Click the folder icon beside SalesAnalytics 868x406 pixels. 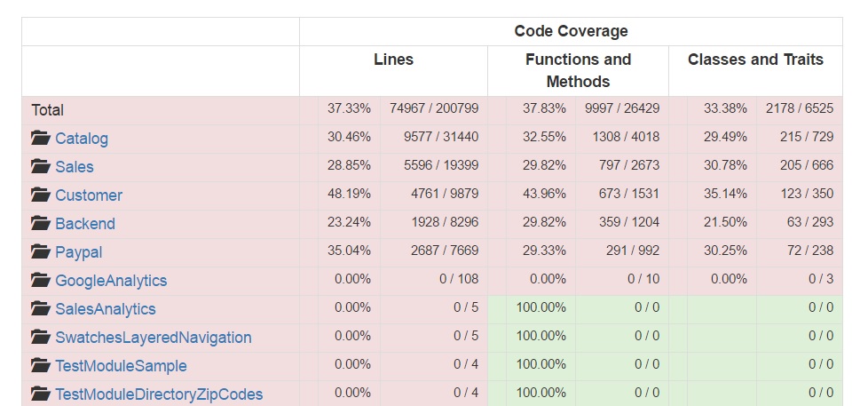[x=40, y=309]
